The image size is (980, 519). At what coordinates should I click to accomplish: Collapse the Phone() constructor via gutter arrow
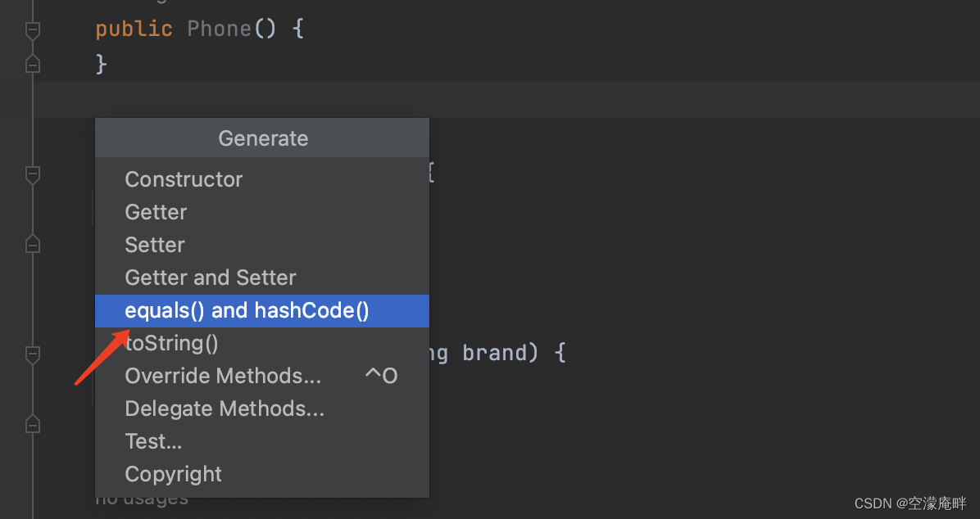pyautogui.click(x=31, y=31)
